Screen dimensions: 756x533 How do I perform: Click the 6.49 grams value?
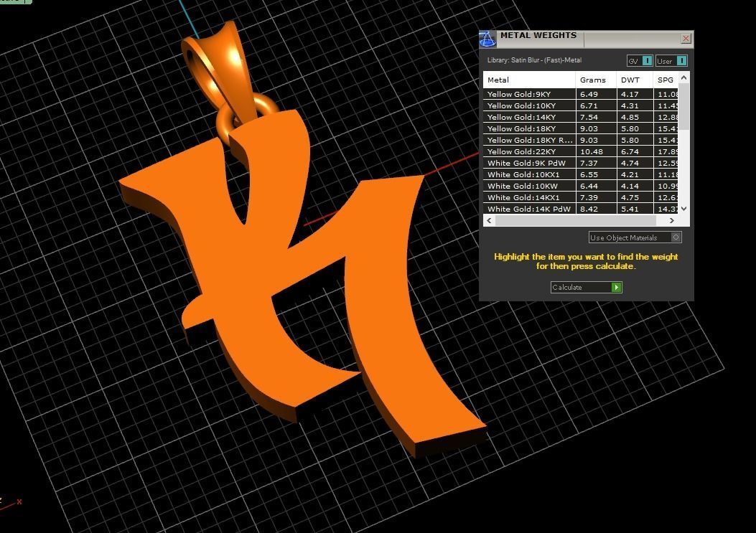click(x=589, y=95)
